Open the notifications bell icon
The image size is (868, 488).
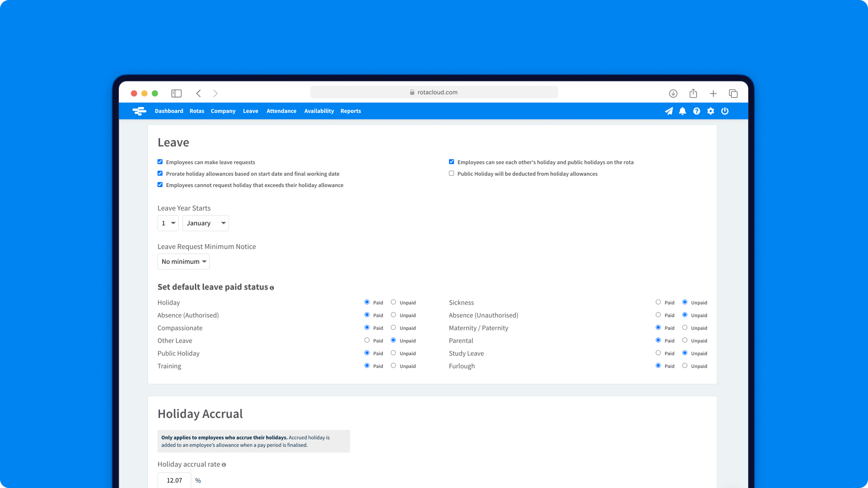tap(682, 111)
